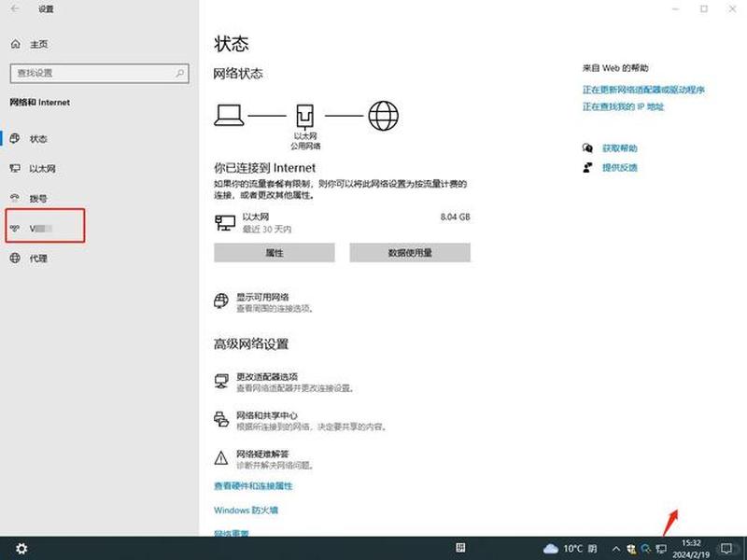Viewport: 747px width, 560px height.
Task: Click the chat icon beside 获取帮助
Action: pyautogui.click(x=587, y=148)
